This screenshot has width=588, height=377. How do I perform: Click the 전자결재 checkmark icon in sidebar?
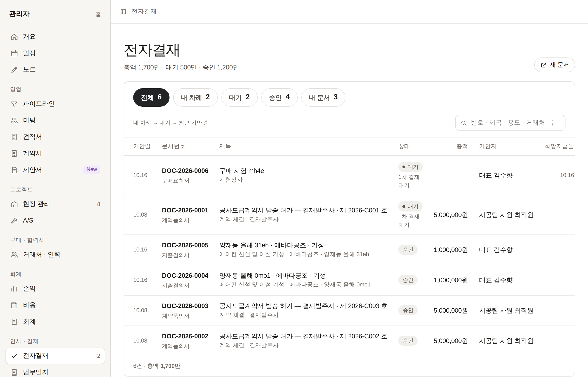(x=14, y=356)
